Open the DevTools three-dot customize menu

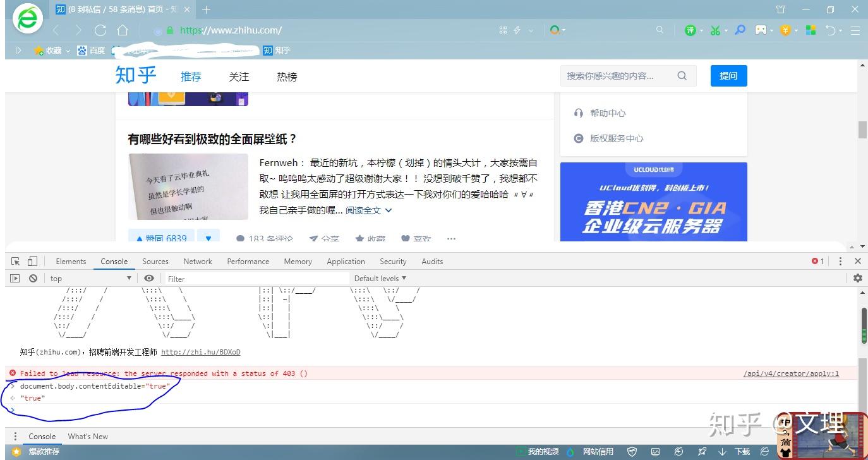[x=840, y=261]
